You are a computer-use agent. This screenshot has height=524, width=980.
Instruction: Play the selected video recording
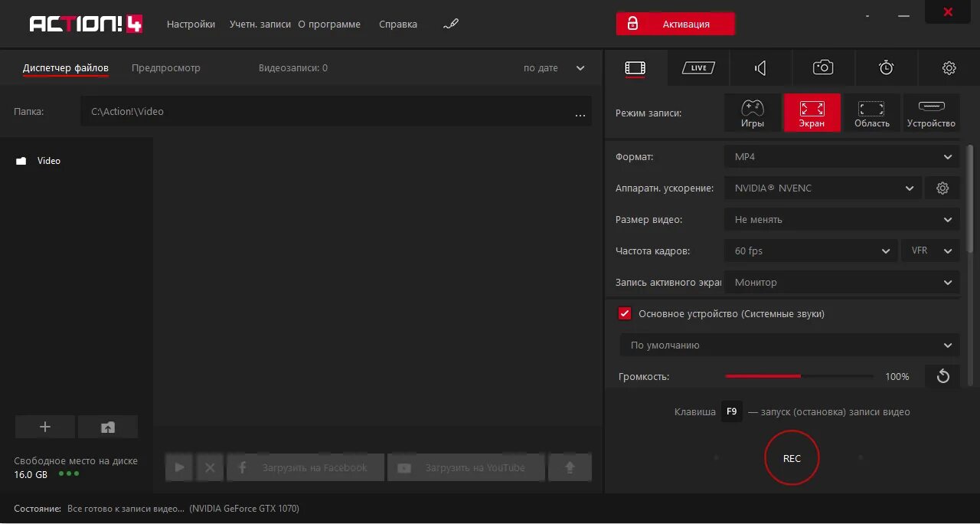click(x=180, y=467)
